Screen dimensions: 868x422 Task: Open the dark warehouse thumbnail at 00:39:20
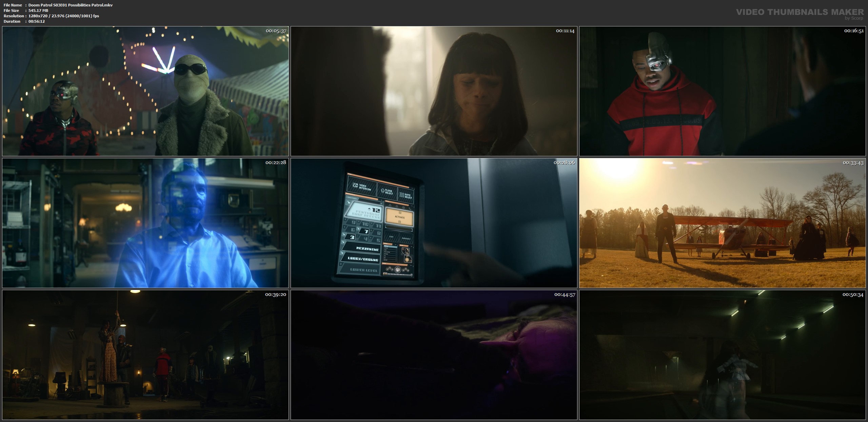click(145, 355)
